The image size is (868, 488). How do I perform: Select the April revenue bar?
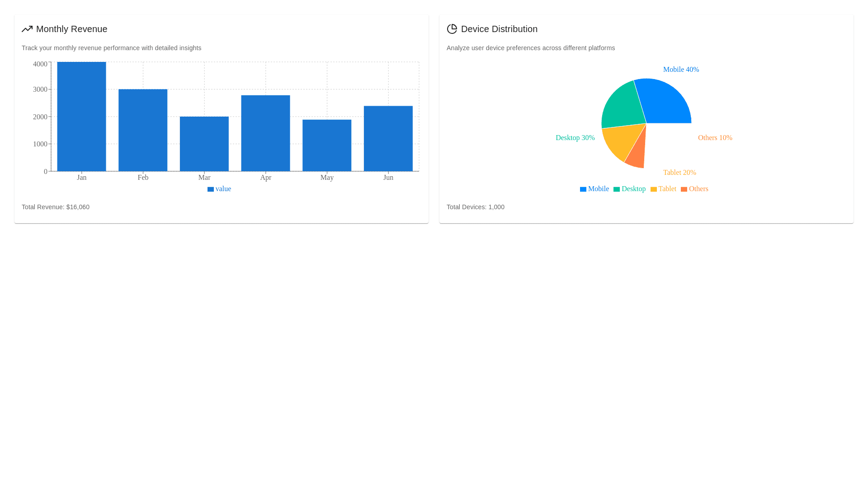(265, 133)
